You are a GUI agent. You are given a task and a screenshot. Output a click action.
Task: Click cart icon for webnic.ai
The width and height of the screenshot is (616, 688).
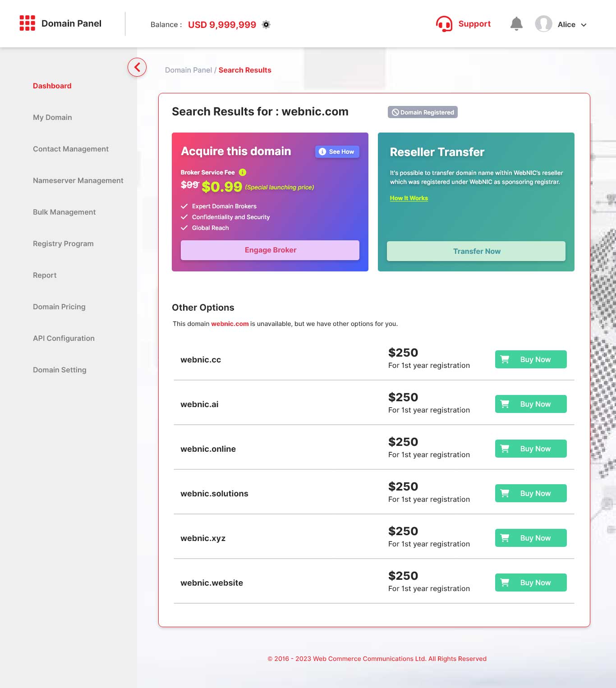click(x=505, y=404)
